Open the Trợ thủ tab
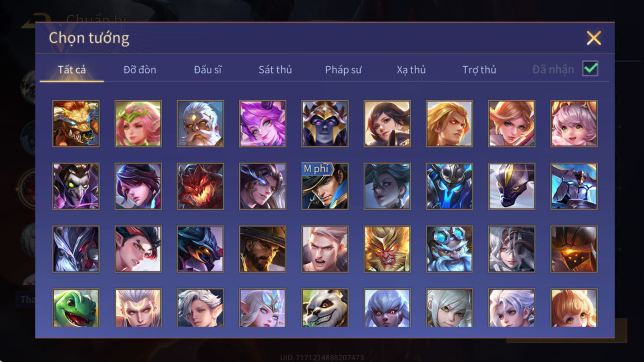This screenshot has height=362, width=644. coord(479,69)
